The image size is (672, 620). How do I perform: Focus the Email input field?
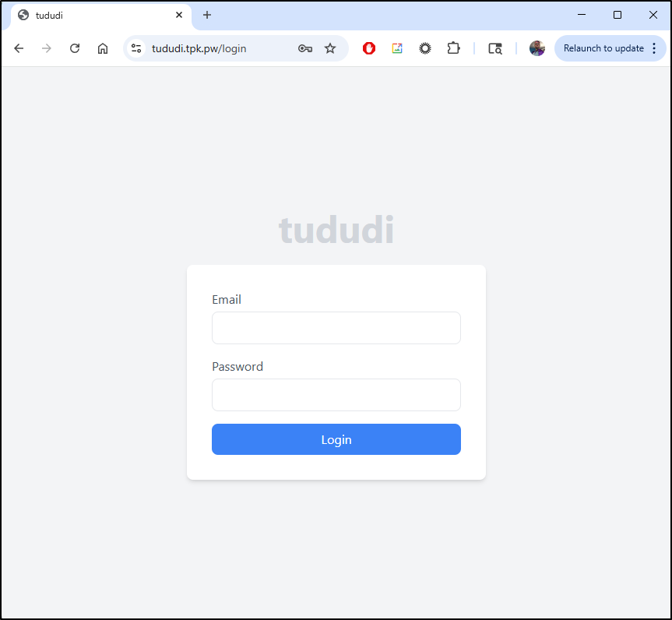pyautogui.click(x=336, y=328)
